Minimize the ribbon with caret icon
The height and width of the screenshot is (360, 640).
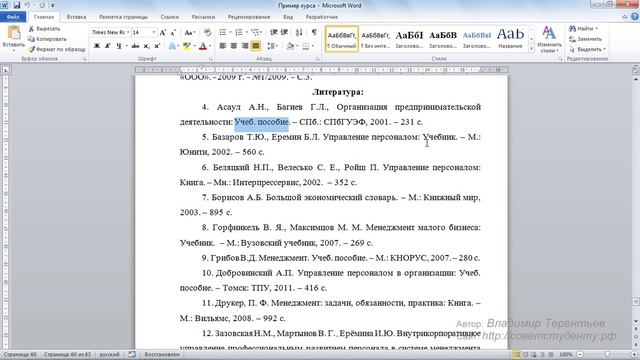pos(624,17)
